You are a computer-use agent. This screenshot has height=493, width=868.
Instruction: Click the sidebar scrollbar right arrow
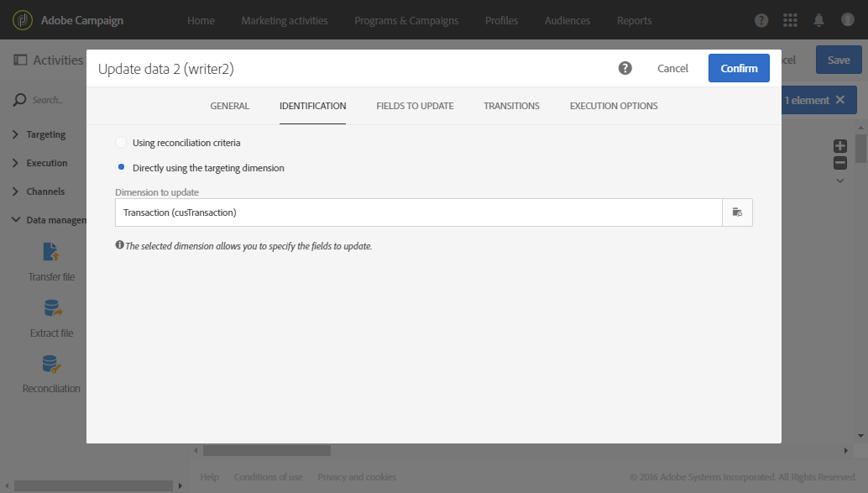(180, 485)
